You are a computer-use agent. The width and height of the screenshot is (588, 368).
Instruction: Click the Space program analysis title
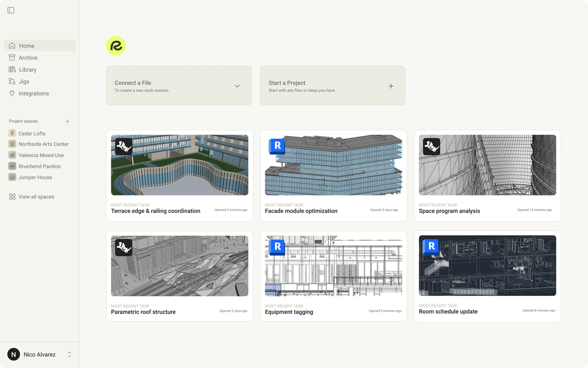[449, 211]
